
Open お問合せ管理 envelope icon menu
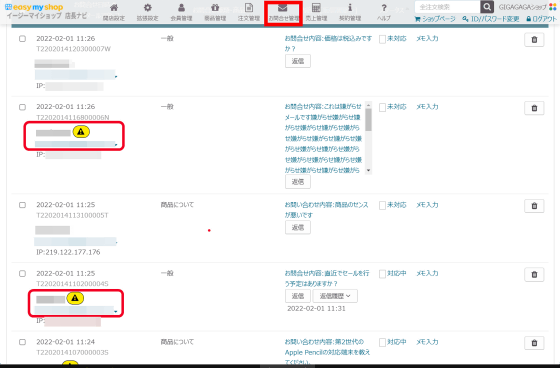point(283,13)
